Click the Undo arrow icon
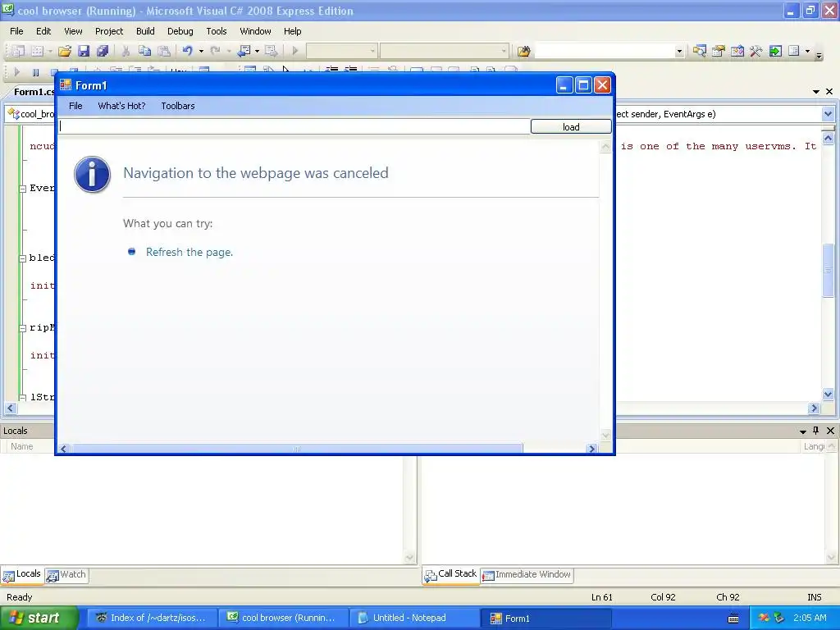This screenshot has height=630, width=840. pyautogui.click(x=188, y=51)
